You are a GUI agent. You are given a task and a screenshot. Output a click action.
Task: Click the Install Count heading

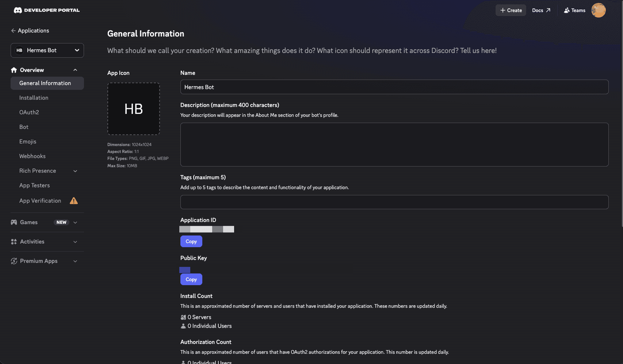click(x=196, y=296)
